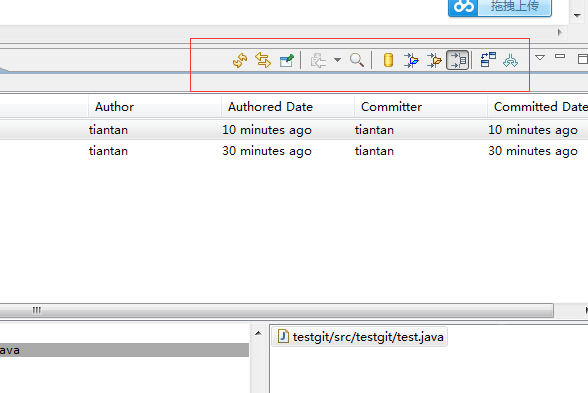
Task: Select Committed Date '10 minutes ago' cell
Action: (x=533, y=130)
